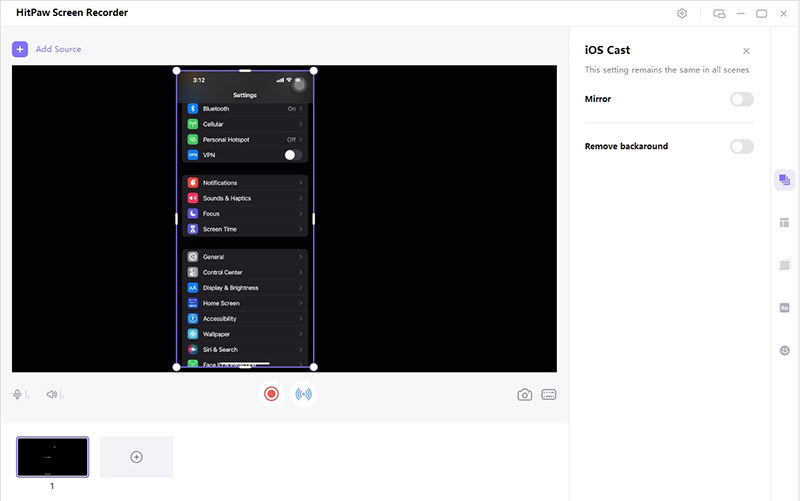Tap Wallpaper row in preview
This screenshot has height=501, width=800.
pos(245,334)
